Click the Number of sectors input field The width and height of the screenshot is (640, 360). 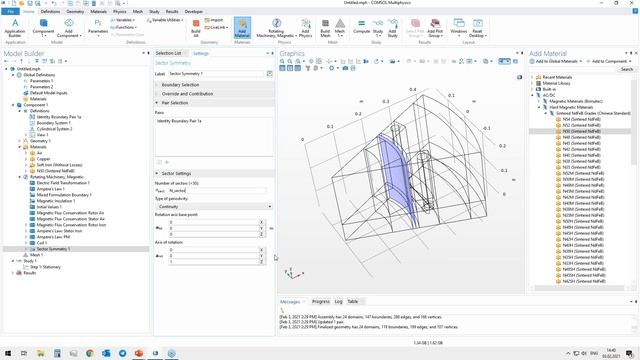tap(217, 191)
